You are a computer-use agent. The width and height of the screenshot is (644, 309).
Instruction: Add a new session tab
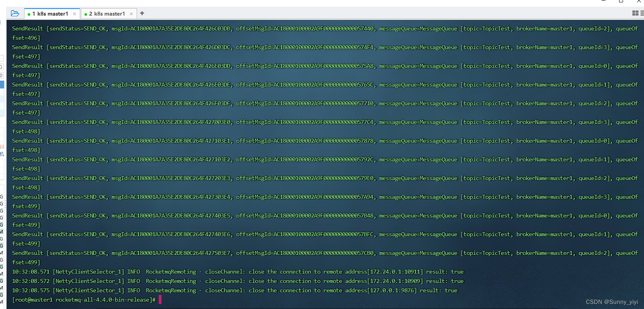(x=142, y=13)
